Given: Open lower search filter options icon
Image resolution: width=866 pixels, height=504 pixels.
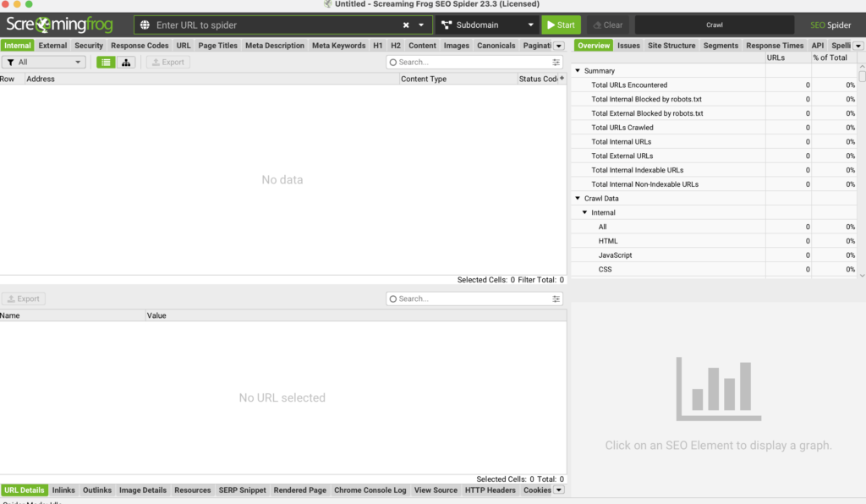Looking at the screenshot, I should click(x=556, y=299).
